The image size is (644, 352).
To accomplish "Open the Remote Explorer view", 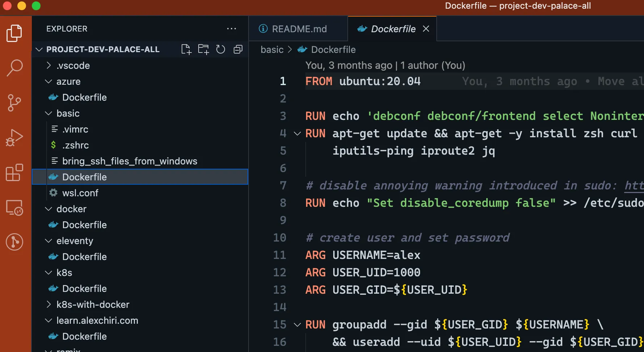I will click(14, 208).
